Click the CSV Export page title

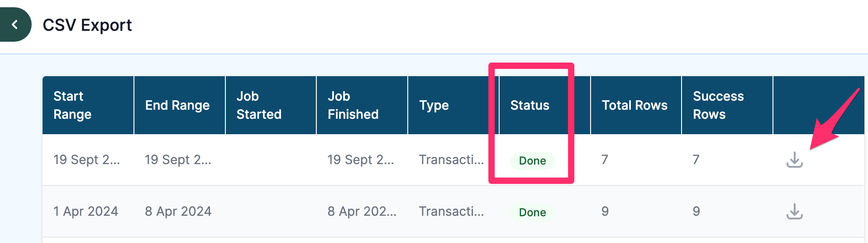87,25
